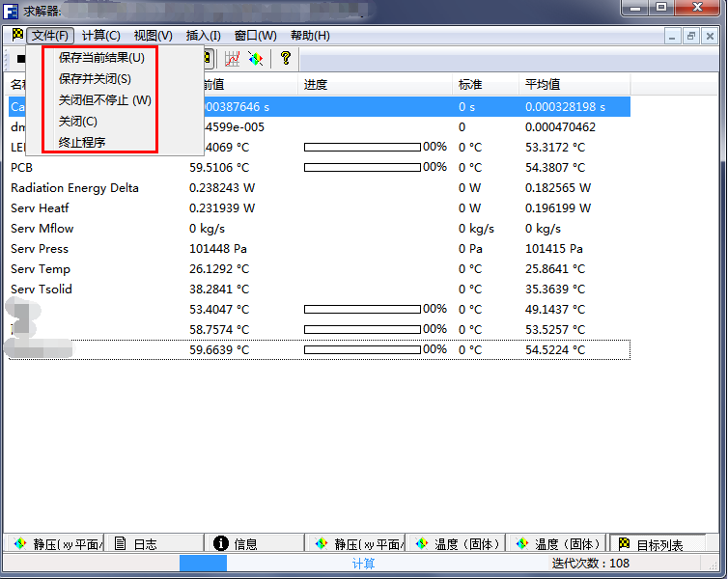
Task: Click the rainbow preview toolbar icon
Action: tap(255, 59)
